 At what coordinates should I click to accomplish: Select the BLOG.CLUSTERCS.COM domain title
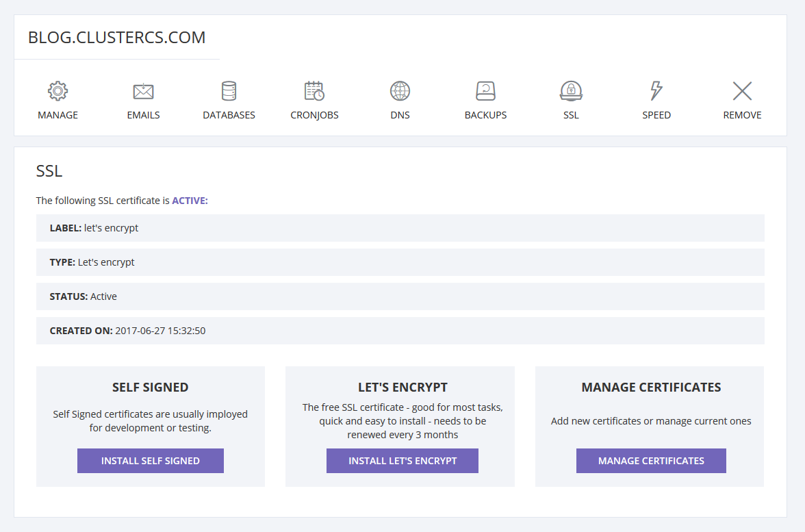click(x=116, y=38)
